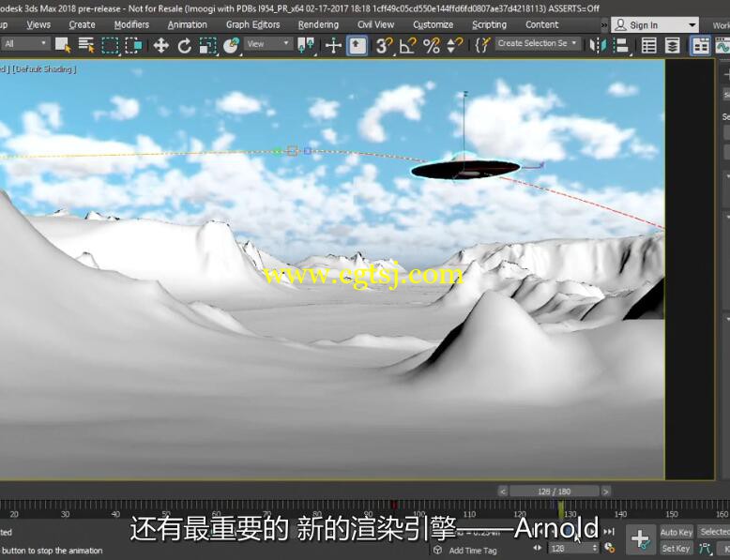The image size is (730, 560).
Task: Toggle Auto Key animation mode
Action: (x=676, y=532)
